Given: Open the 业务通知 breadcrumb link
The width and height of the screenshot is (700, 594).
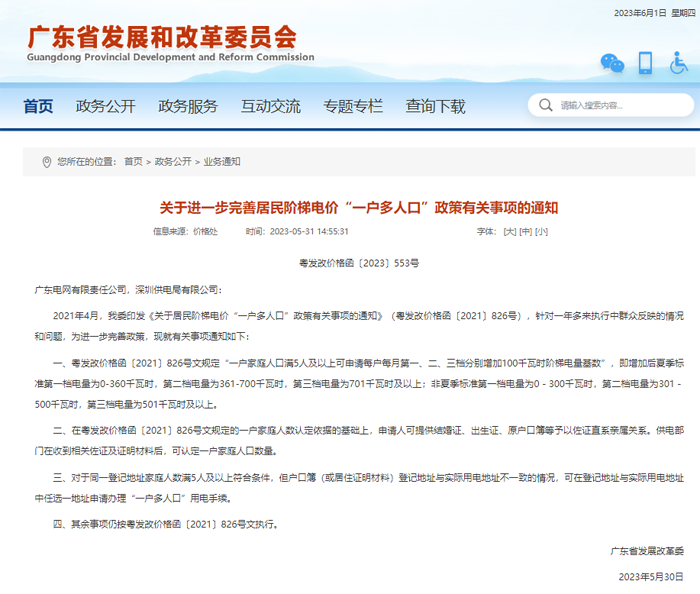Looking at the screenshot, I should click(x=222, y=161).
